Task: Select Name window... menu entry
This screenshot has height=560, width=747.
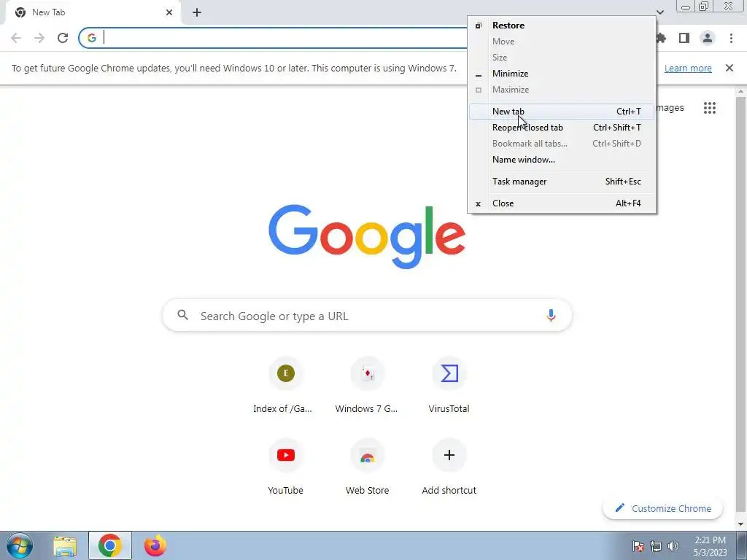Action: [562, 160]
